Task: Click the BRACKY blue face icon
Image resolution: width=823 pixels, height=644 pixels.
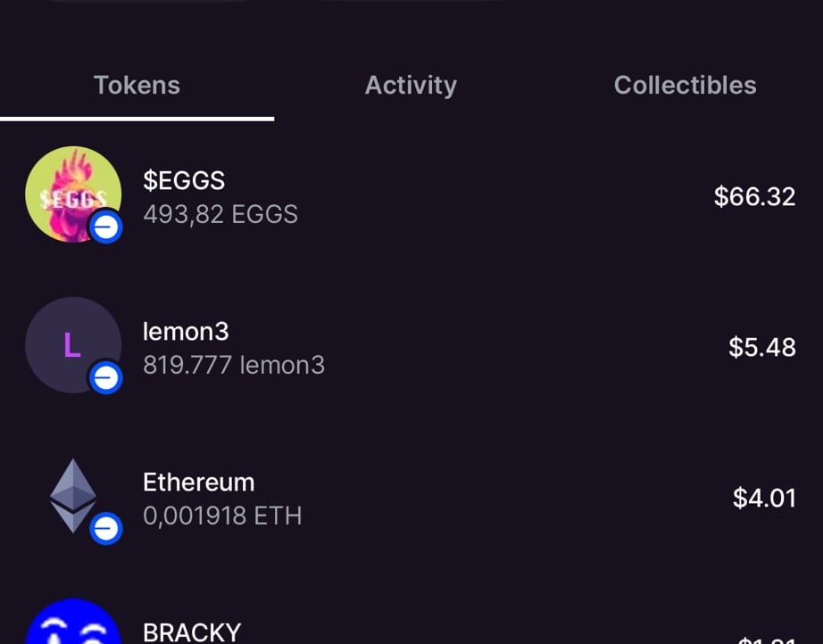Action: coord(73,624)
